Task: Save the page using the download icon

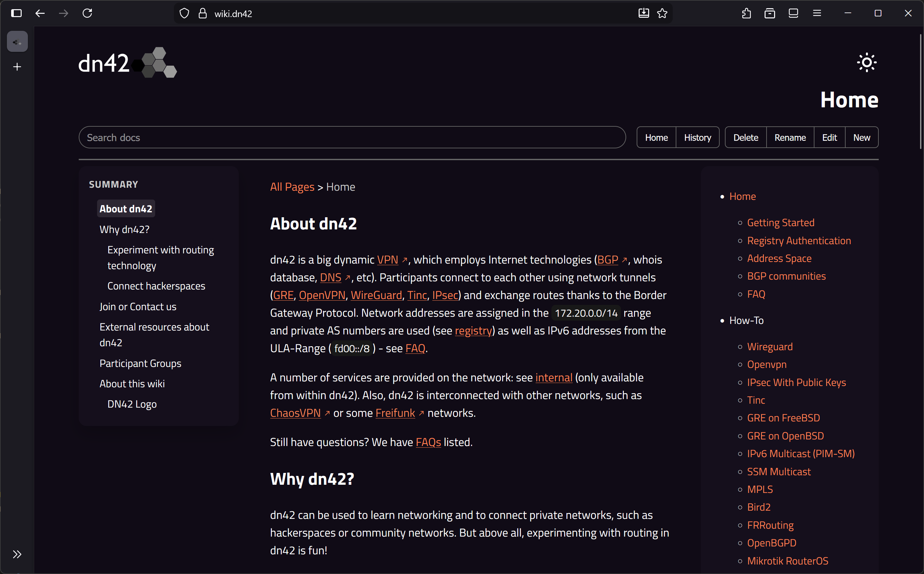Action: pos(643,13)
